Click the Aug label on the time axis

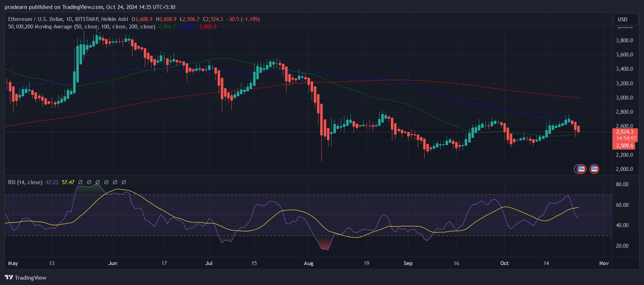coord(309,263)
